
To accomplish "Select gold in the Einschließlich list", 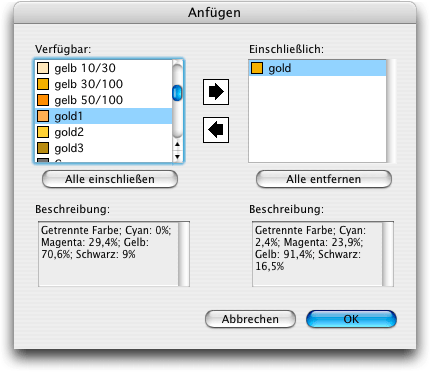I will pyautogui.click(x=318, y=68).
